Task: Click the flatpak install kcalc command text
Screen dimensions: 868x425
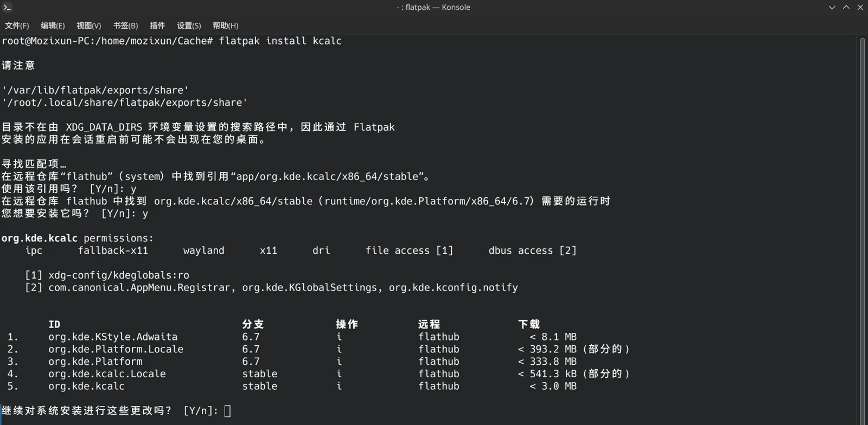Action: (x=280, y=41)
